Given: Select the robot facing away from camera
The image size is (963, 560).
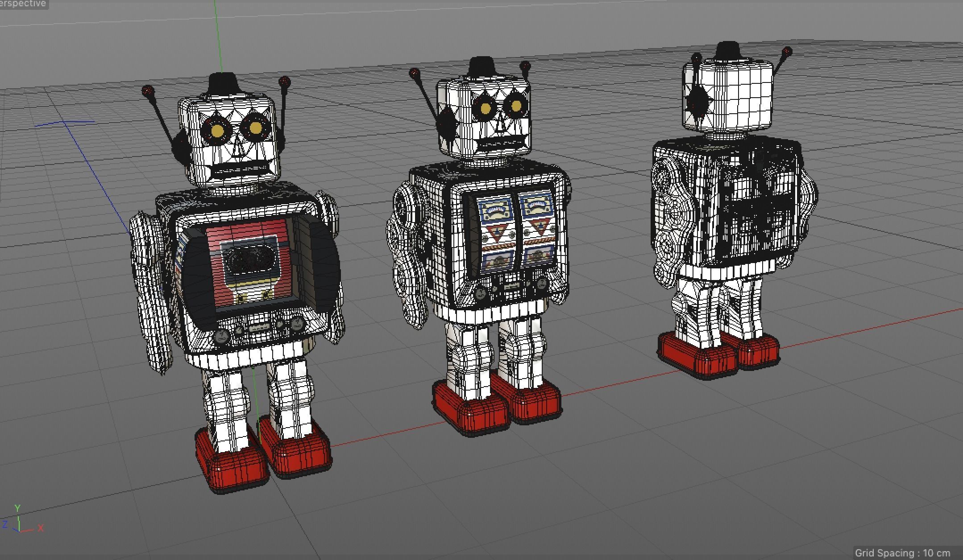Looking at the screenshot, I should [x=734, y=210].
